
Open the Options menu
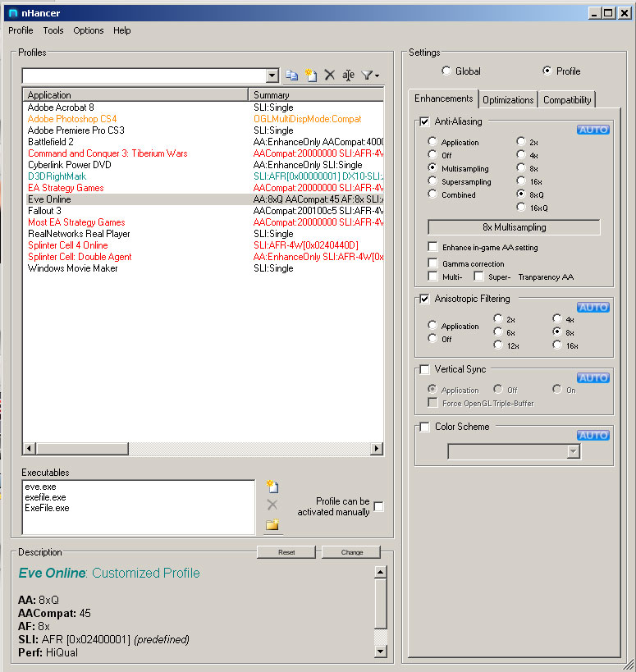click(89, 30)
